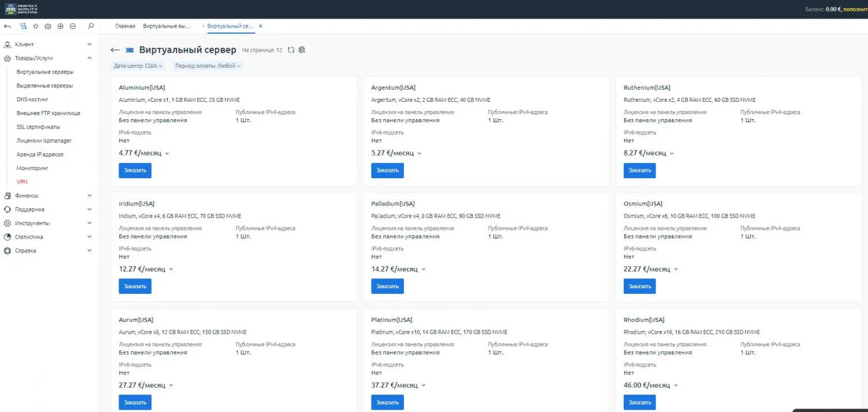Open the favorites star icon

click(x=35, y=26)
